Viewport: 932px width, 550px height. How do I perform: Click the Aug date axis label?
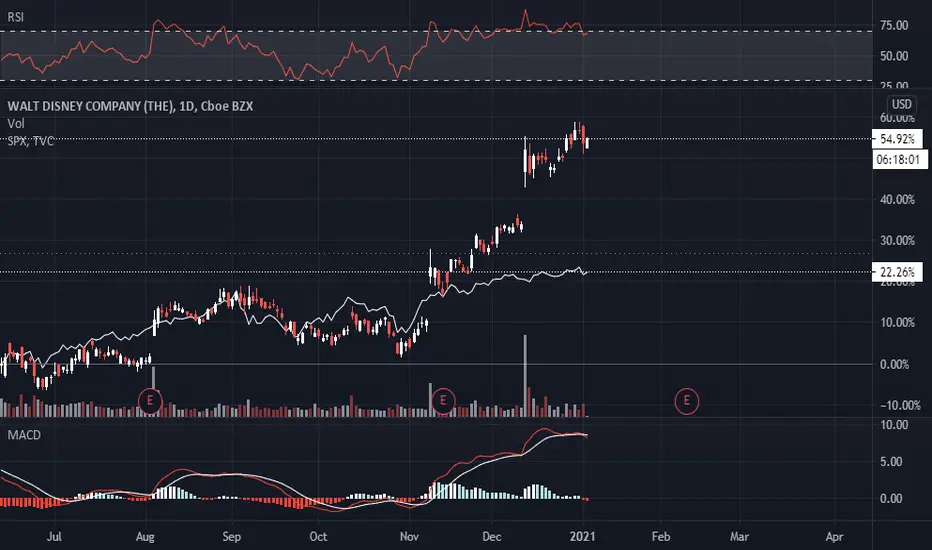click(145, 536)
